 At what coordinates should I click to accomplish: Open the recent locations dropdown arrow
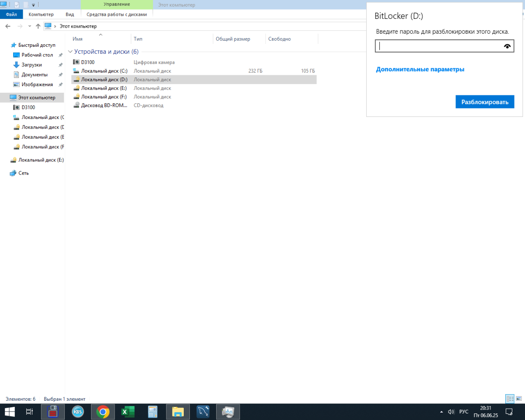29,26
